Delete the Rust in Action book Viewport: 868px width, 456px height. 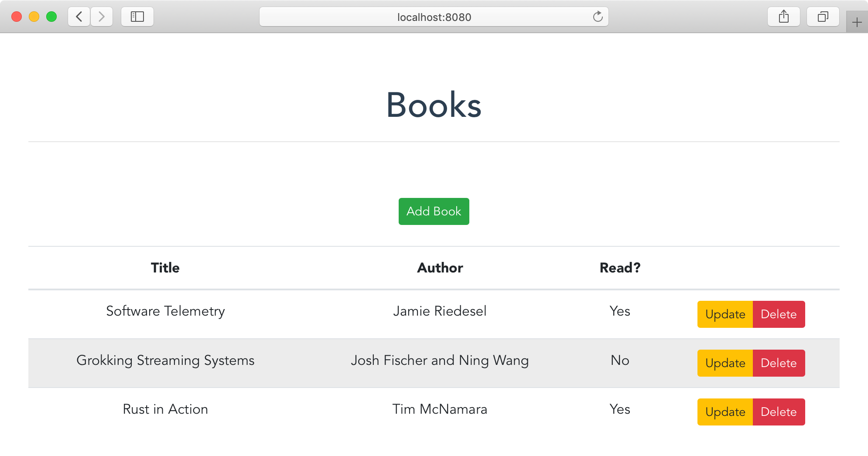(779, 412)
